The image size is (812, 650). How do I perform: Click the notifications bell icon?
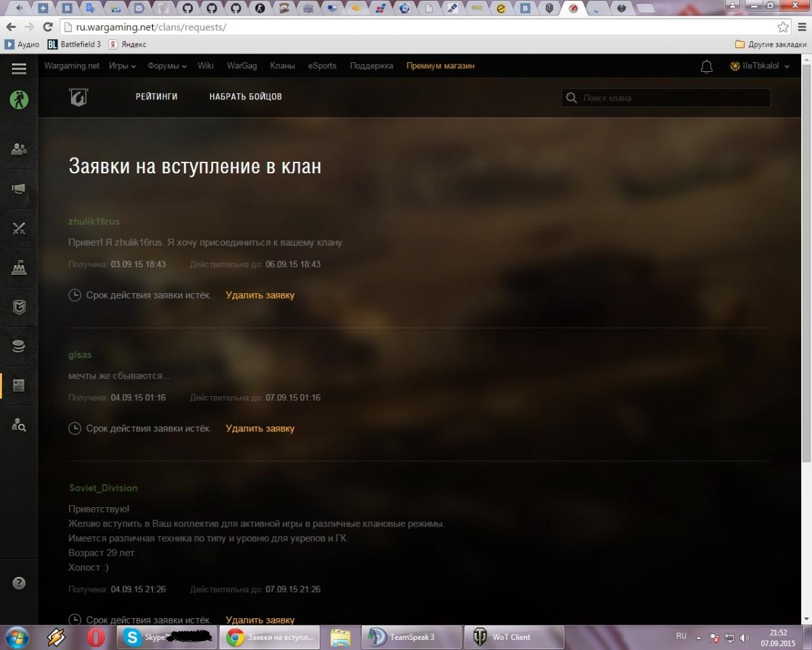click(706, 66)
